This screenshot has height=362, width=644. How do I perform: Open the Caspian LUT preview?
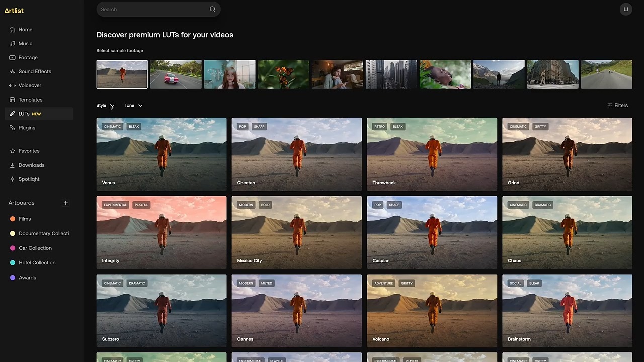(432, 232)
